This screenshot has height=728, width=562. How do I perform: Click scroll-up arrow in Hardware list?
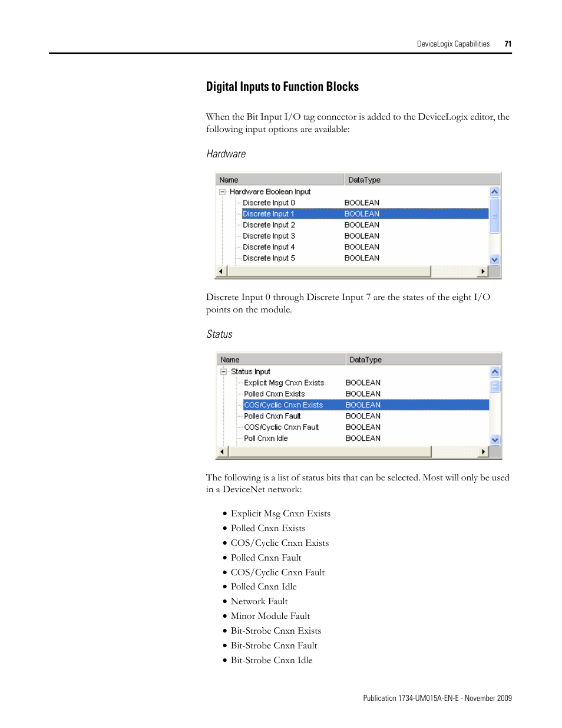494,192
